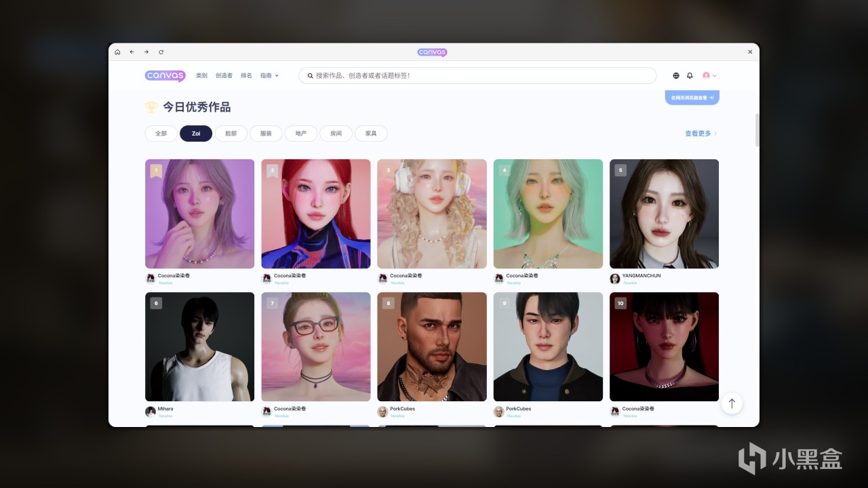The image size is (868, 488).
Task: Click the Mihara creator avatar icon
Action: coord(150,411)
